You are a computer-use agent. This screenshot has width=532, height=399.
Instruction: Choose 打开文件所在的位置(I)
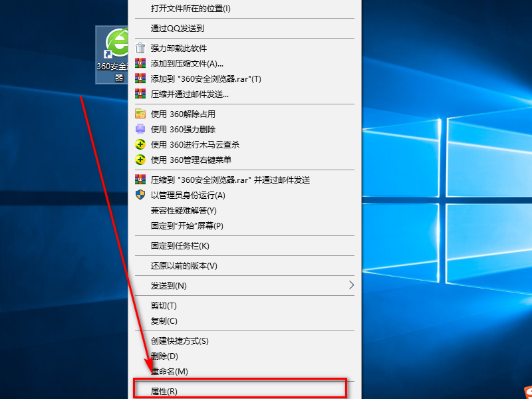coord(245,8)
